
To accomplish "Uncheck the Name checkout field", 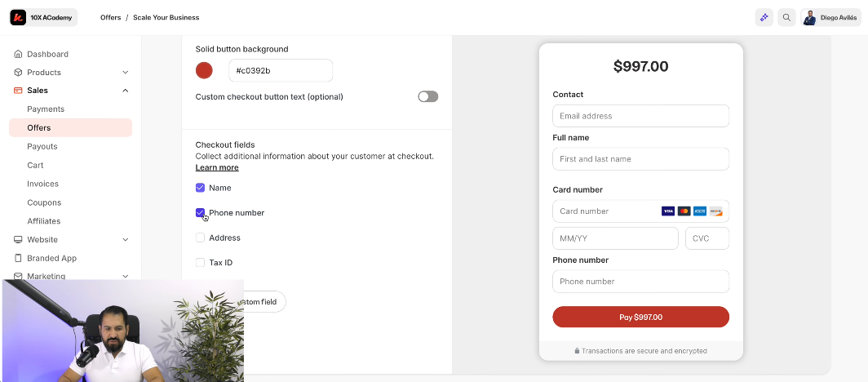I will (201, 188).
